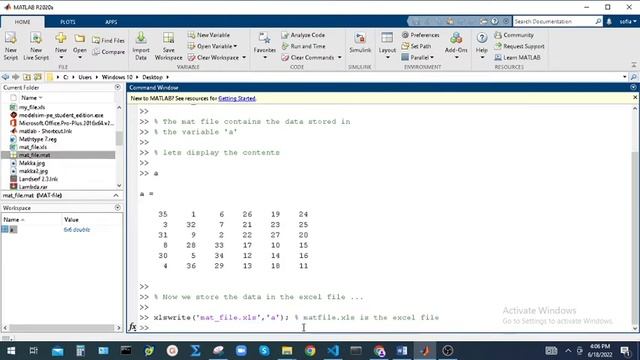640x360 pixels.
Task: Open Workspace panel actions menu
Action: point(118,208)
